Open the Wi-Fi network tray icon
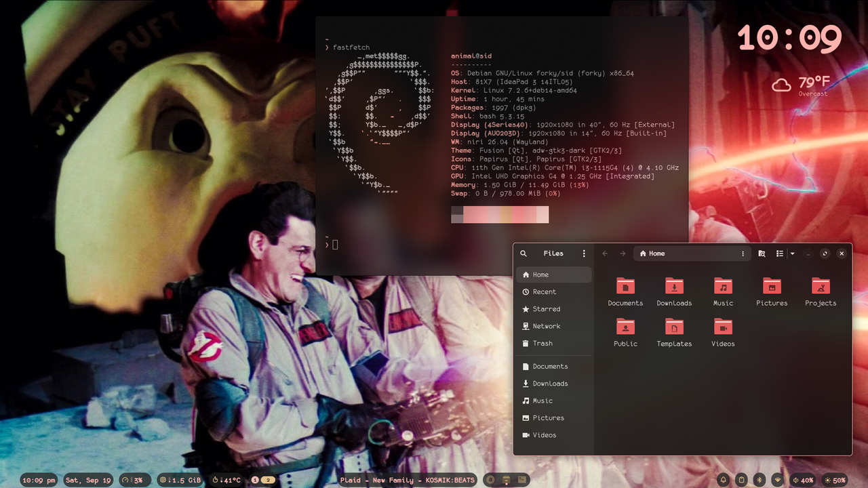 [x=778, y=480]
